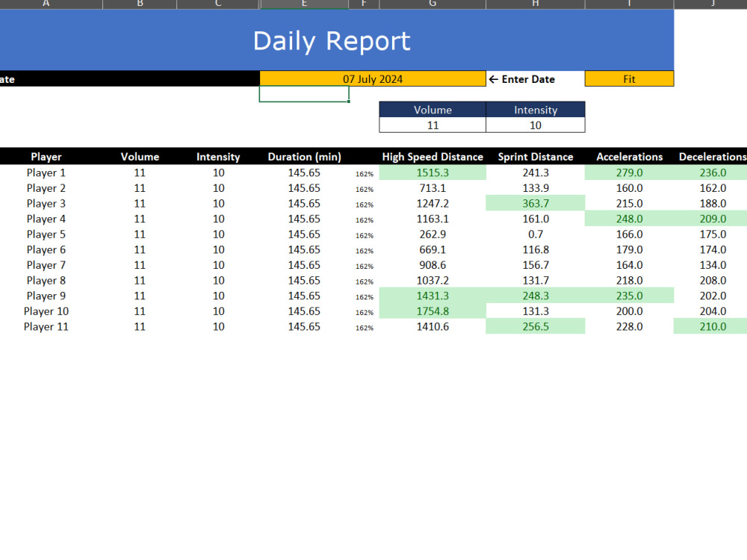This screenshot has height=560, width=747.
Task: Select column G header
Action: coord(433,4)
